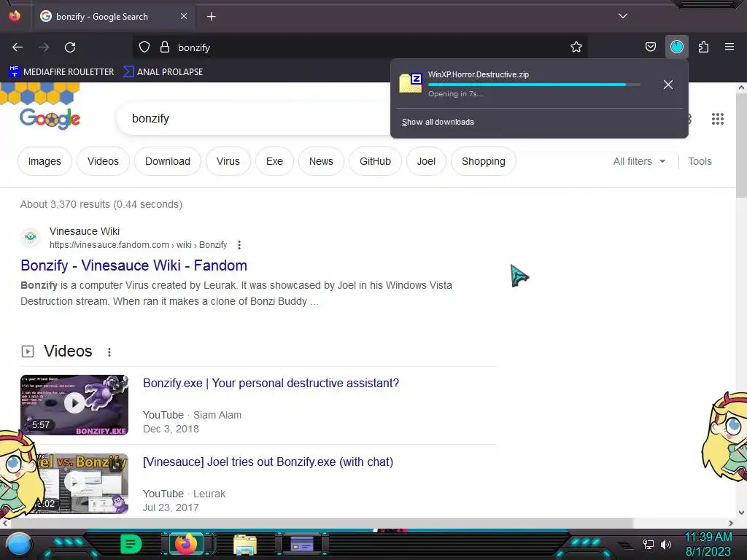Click the download progress bar
Viewport: 747px width, 560px height.
(x=533, y=85)
